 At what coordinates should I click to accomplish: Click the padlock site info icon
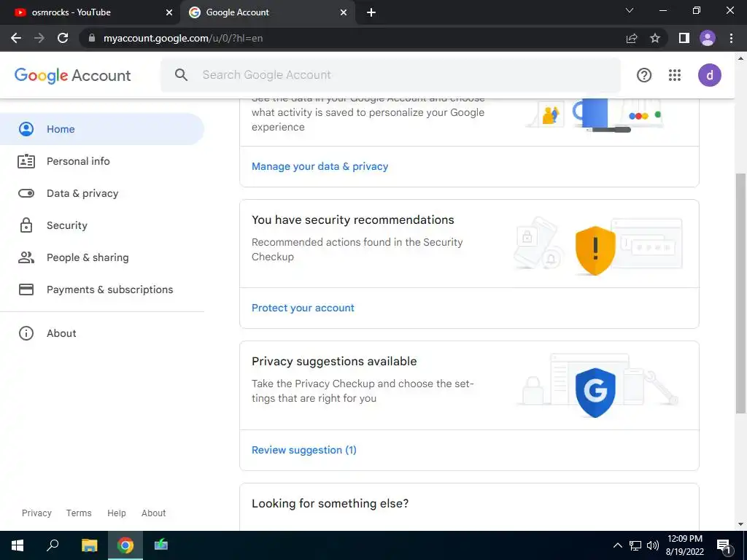point(92,38)
